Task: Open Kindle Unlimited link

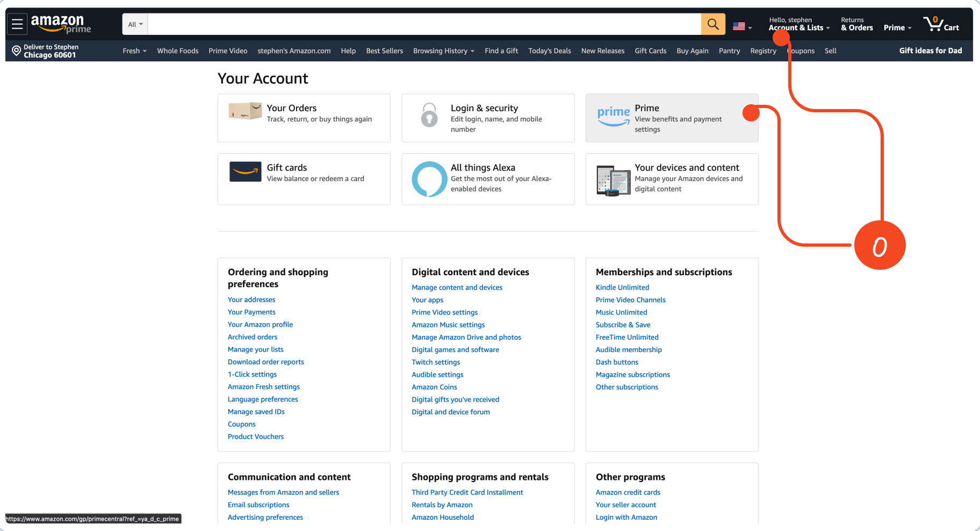Action: pos(622,288)
